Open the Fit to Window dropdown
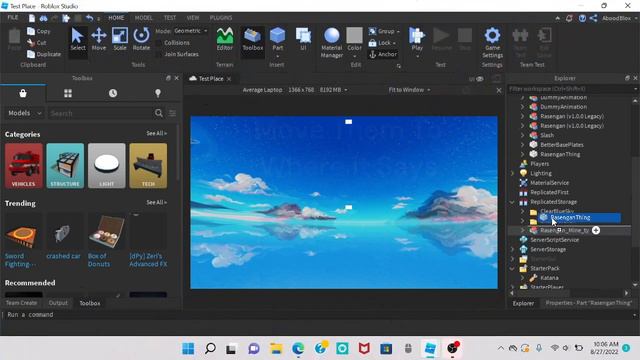 coord(409,90)
